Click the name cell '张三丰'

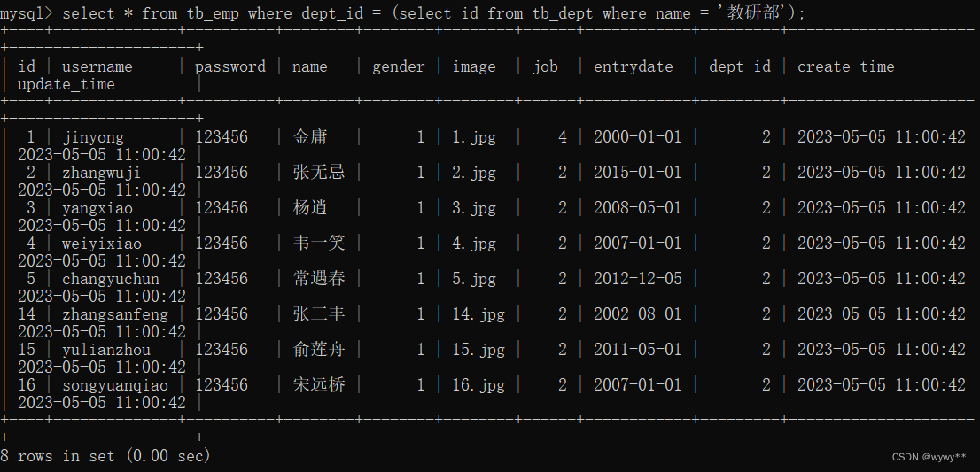pos(319,313)
